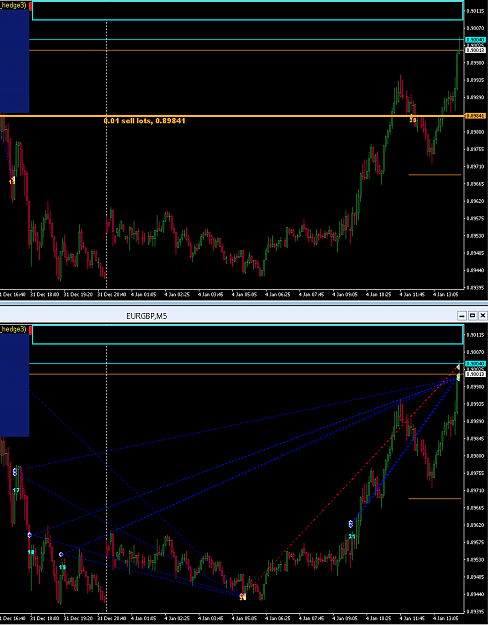This screenshot has height=625, width=488.
Task: Click the red indicator beside hedge3 in the lower chart
Action: coord(31,330)
